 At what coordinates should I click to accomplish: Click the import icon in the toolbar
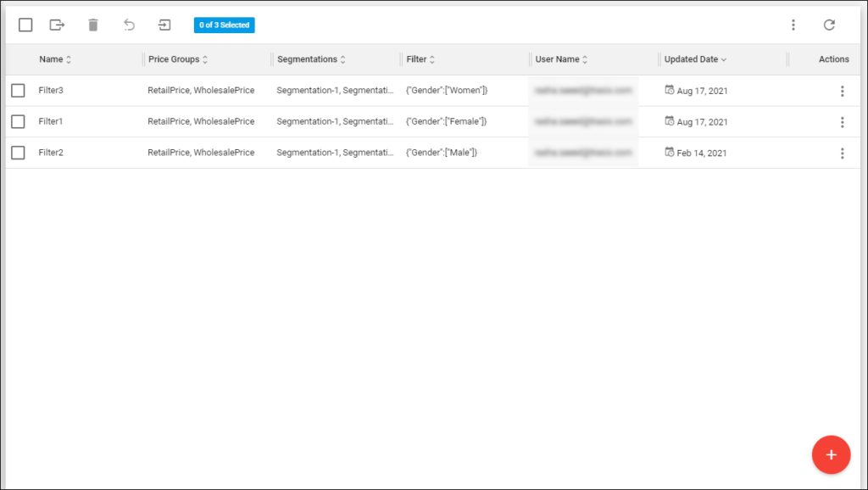click(x=164, y=25)
